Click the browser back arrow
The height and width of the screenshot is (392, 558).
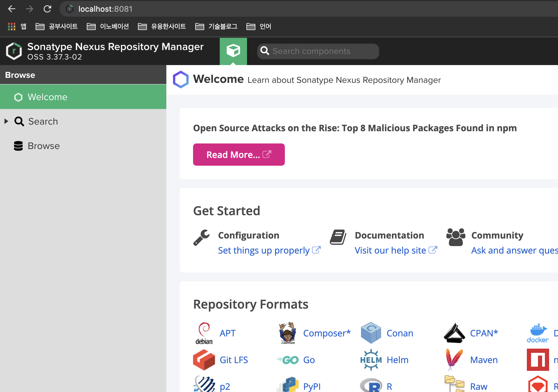tap(12, 9)
